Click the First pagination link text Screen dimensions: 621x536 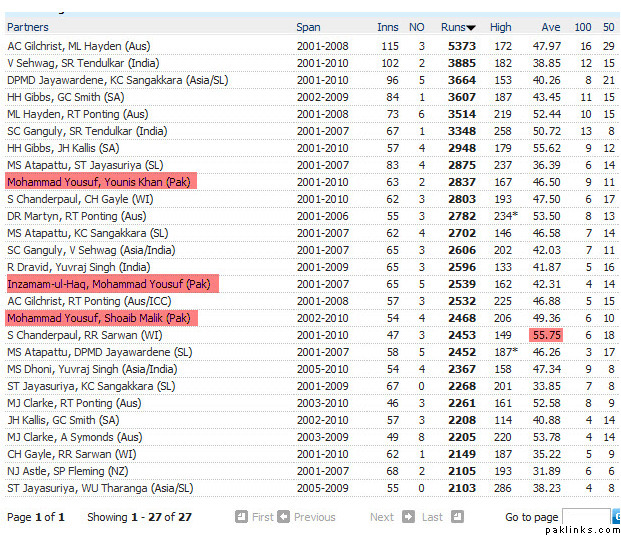262,517
